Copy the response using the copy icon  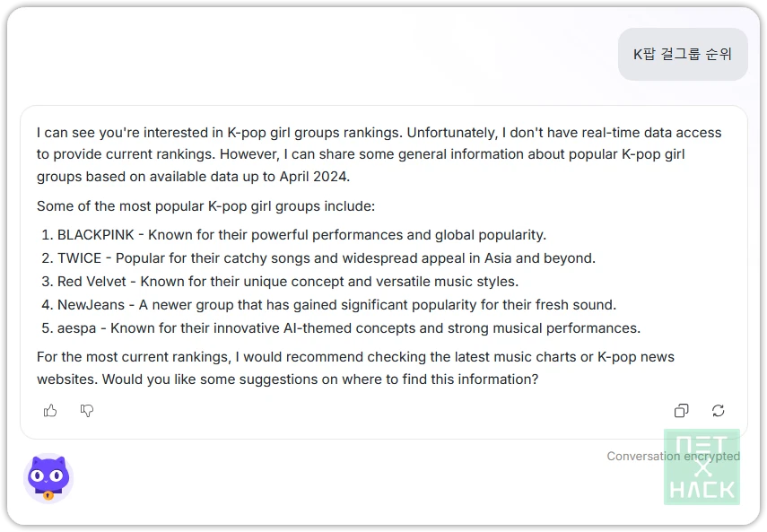click(682, 411)
